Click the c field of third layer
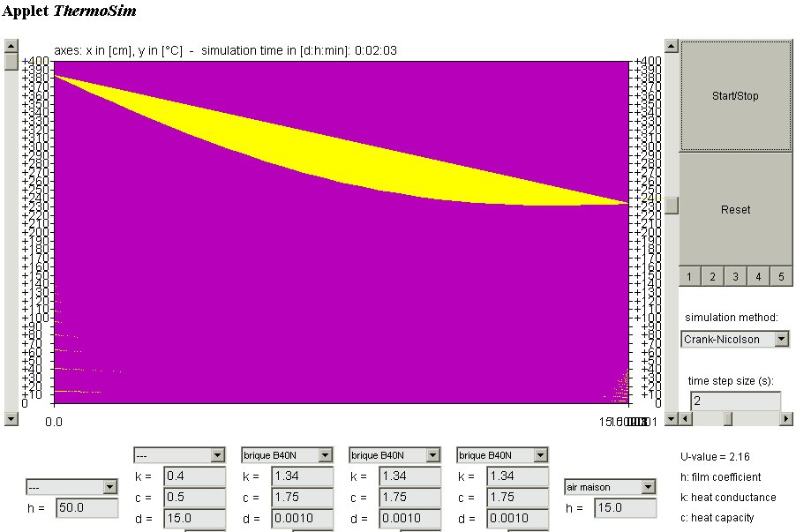Image resolution: width=796 pixels, height=532 pixels. (x=409, y=497)
